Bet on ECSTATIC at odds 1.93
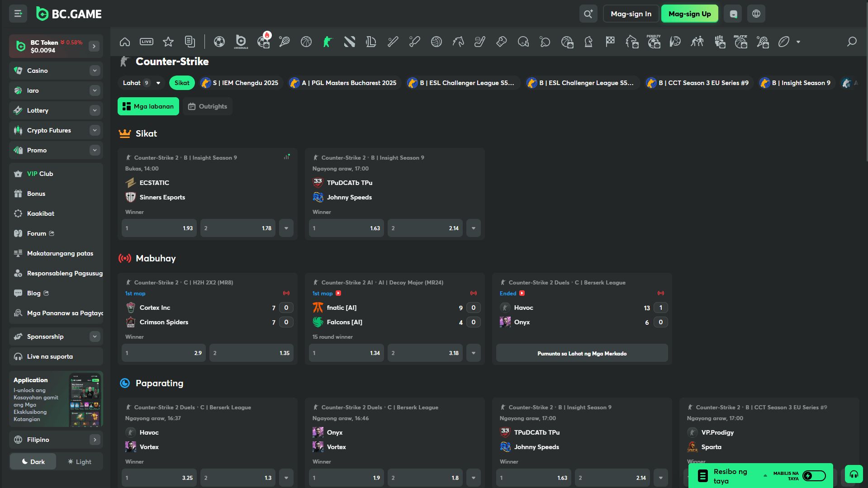This screenshot has height=488, width=868. point(159,228)
